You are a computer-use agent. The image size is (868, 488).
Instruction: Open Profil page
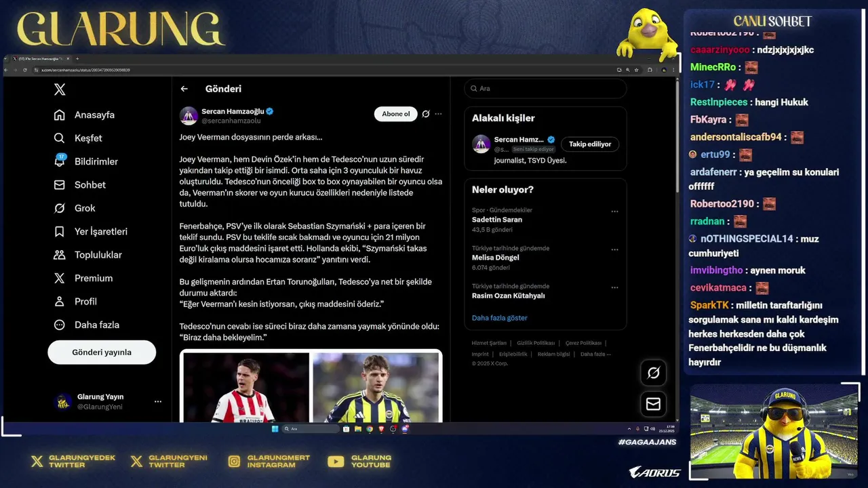75,302
